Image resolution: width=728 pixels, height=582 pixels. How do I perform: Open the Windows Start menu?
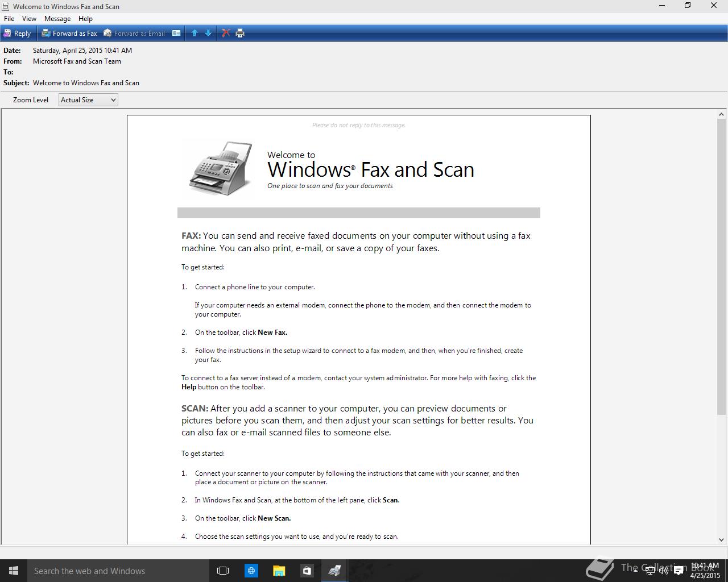click(14, 571)
